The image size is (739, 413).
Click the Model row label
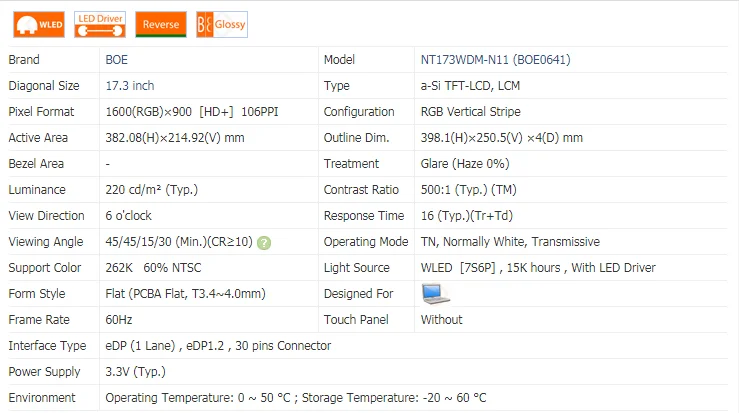point(339,60)
